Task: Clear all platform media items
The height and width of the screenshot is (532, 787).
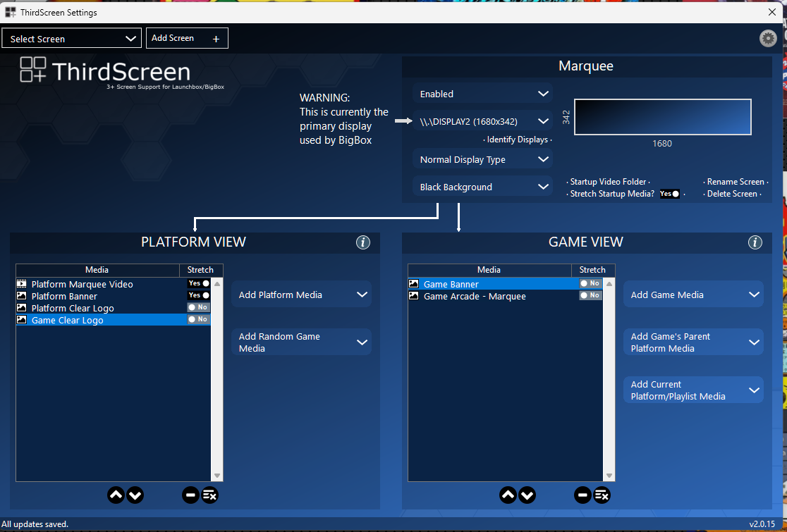Action: coord(210,495)
